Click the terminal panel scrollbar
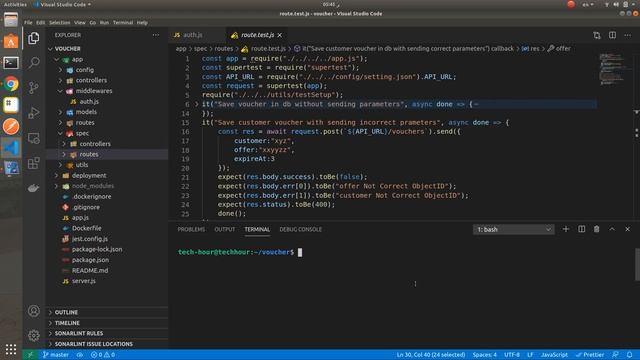Screen dimensions: 640x360 pos(637,264)
